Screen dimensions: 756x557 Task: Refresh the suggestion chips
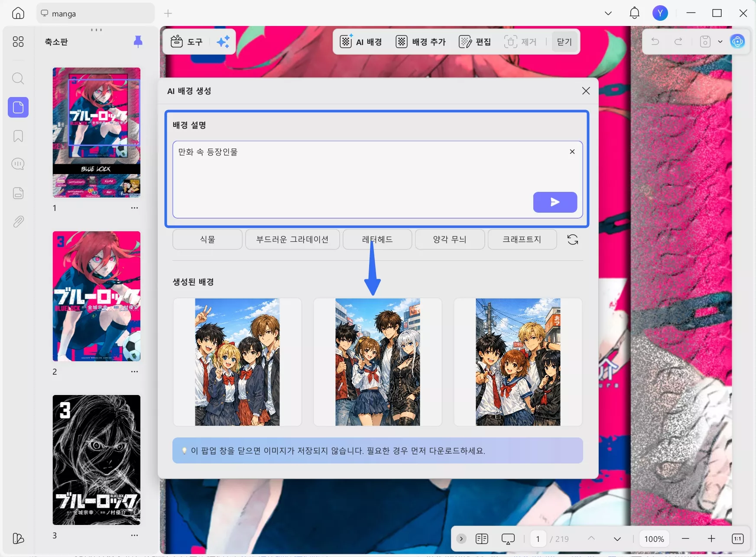(573, 240)
